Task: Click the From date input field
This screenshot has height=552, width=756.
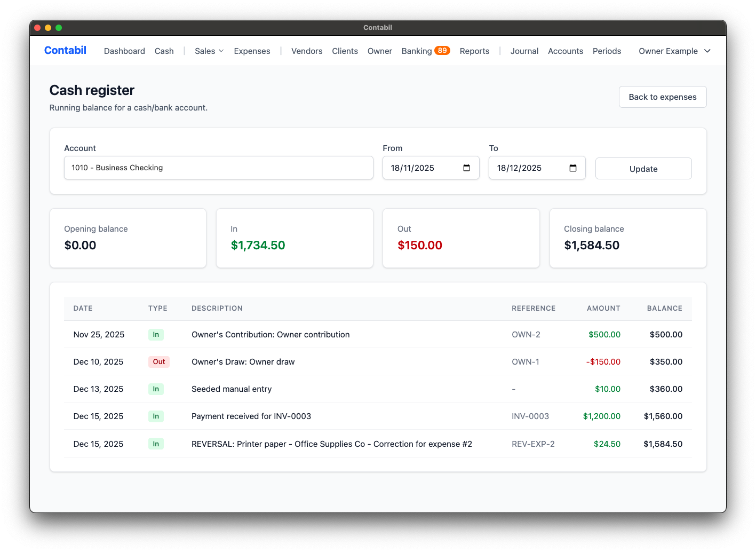Action: pos(421,168)
